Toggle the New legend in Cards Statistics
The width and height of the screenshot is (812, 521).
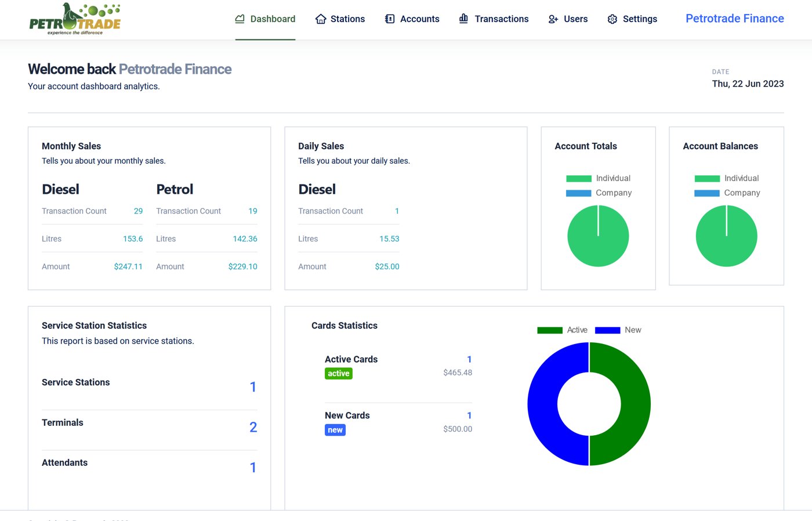[618, 330]
